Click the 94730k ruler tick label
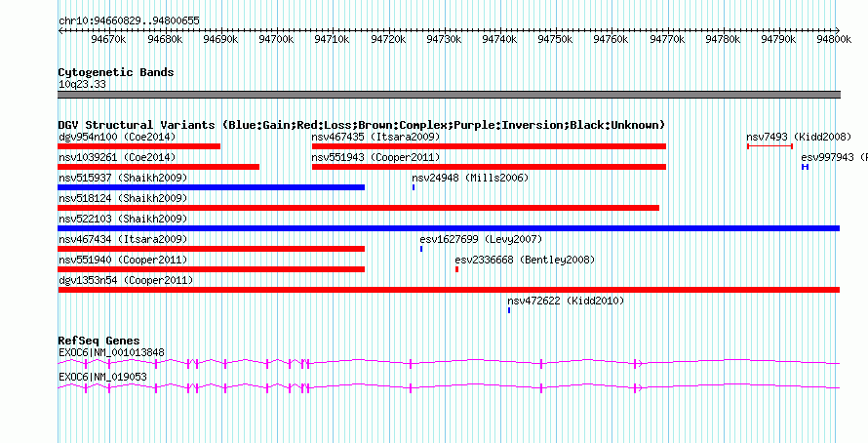This screenshot has height=443, width=868. click(x=445, y=39)
